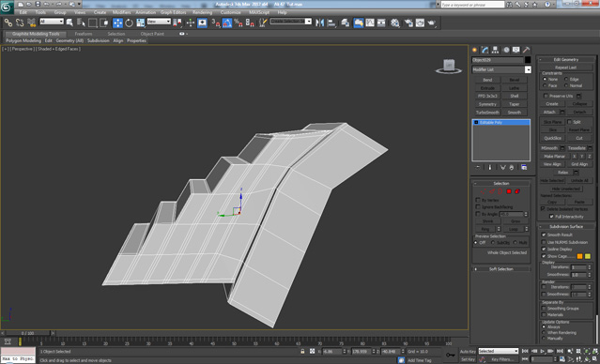Open the Graph Editors menu
This screenshot has width=600, height=364.
(173, 12)
